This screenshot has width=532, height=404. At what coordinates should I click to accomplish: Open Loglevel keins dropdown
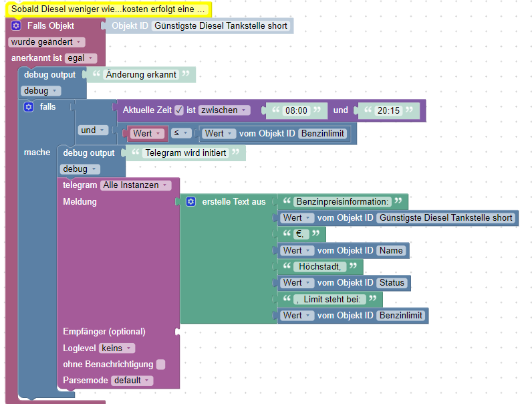click(x=117, y=348)
